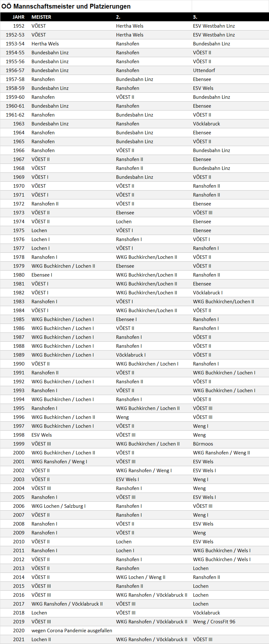Click the '2.' column header
269x644 pixels.
118,17
